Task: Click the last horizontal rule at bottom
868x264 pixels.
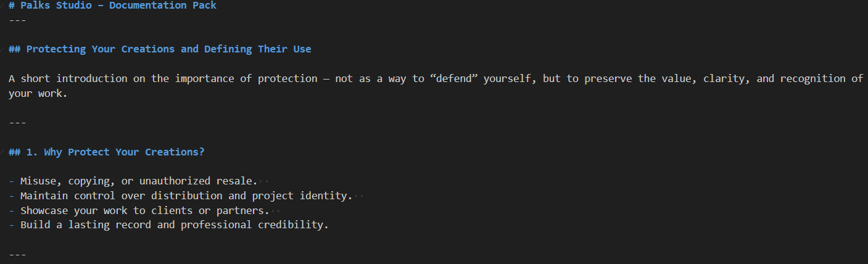Action: coord(17,254)
